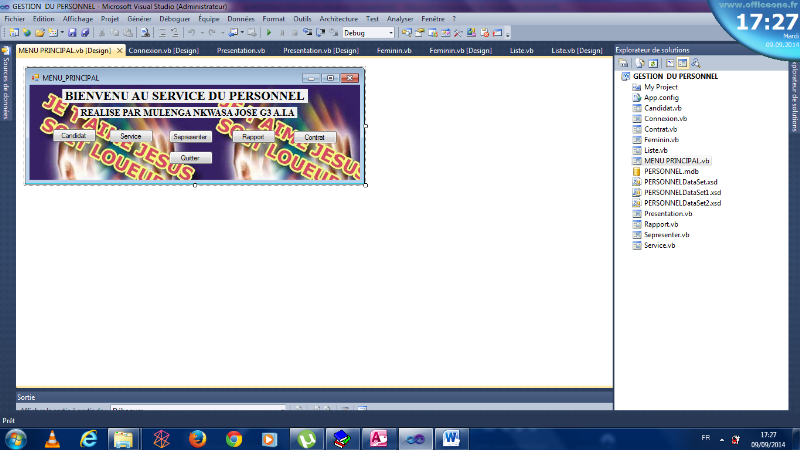Select PERSONNELDataSet1.xsd in Solution Explorer

click(682, 192)
